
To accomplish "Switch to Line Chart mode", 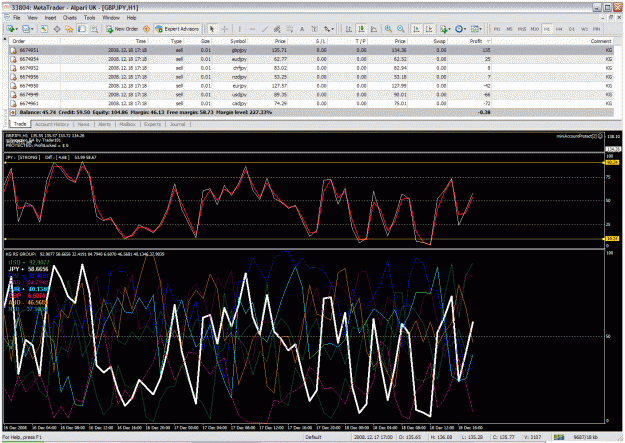I will 374,29.
